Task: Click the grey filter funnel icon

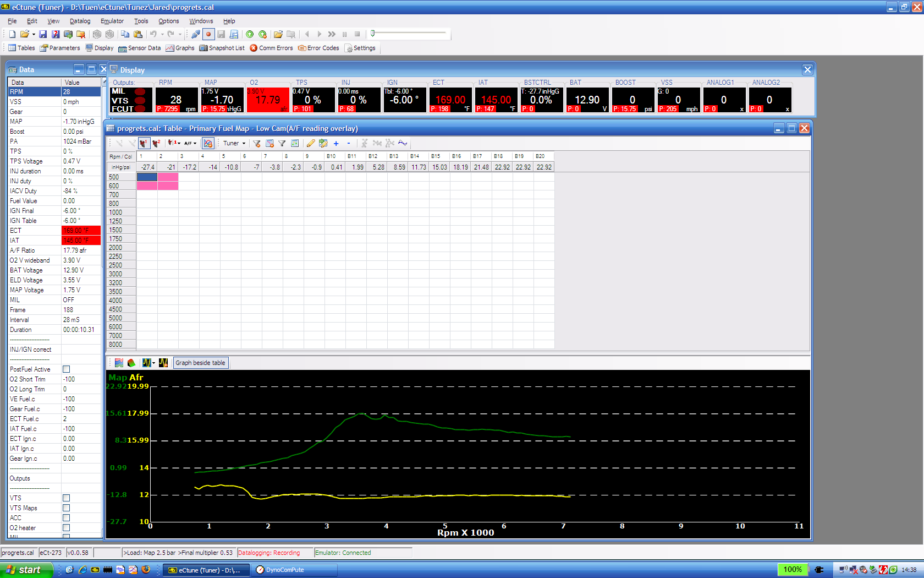Action: 282,143
